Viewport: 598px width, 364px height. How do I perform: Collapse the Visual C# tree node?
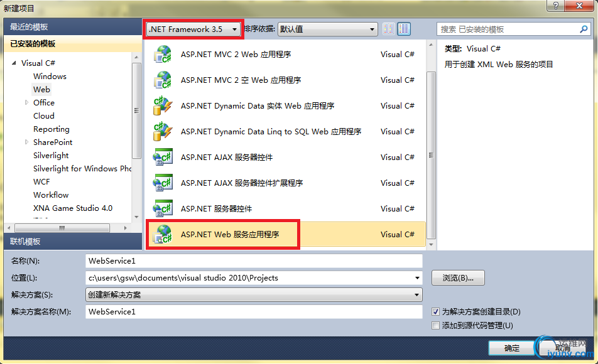(14, 63)
